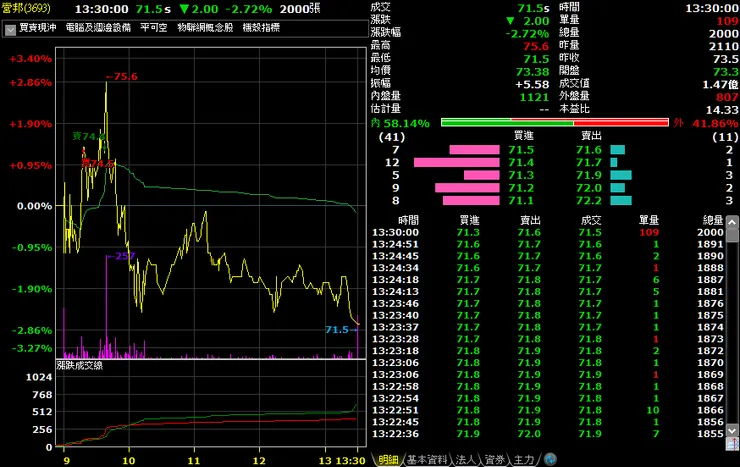Click the teal ask bar at 72.2
The image size is (740, 467).
621,200
